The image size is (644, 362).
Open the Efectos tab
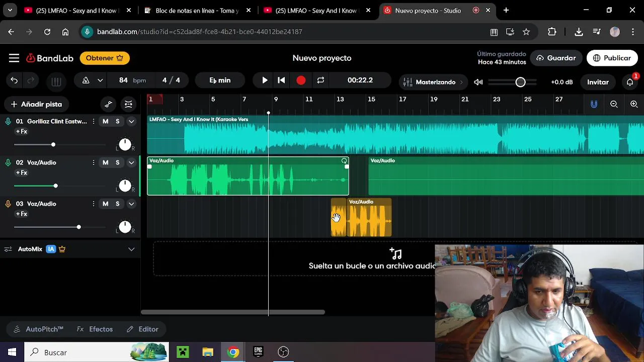(95, 329)
